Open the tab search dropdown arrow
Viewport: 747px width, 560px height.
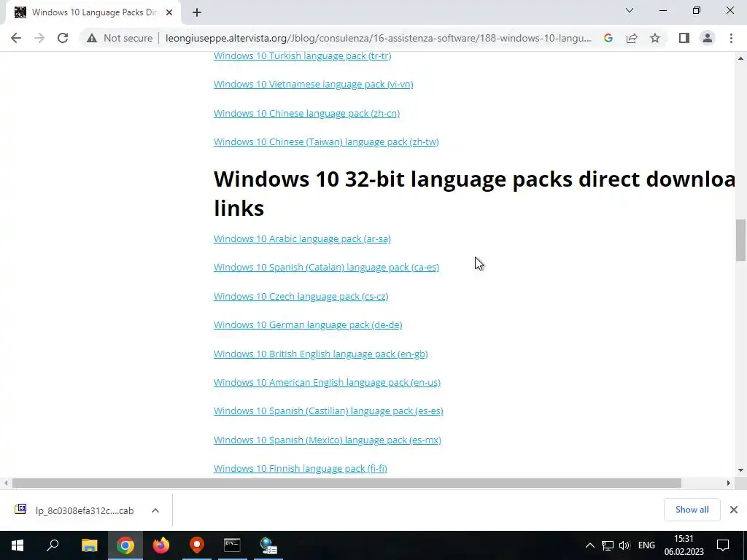630,10
